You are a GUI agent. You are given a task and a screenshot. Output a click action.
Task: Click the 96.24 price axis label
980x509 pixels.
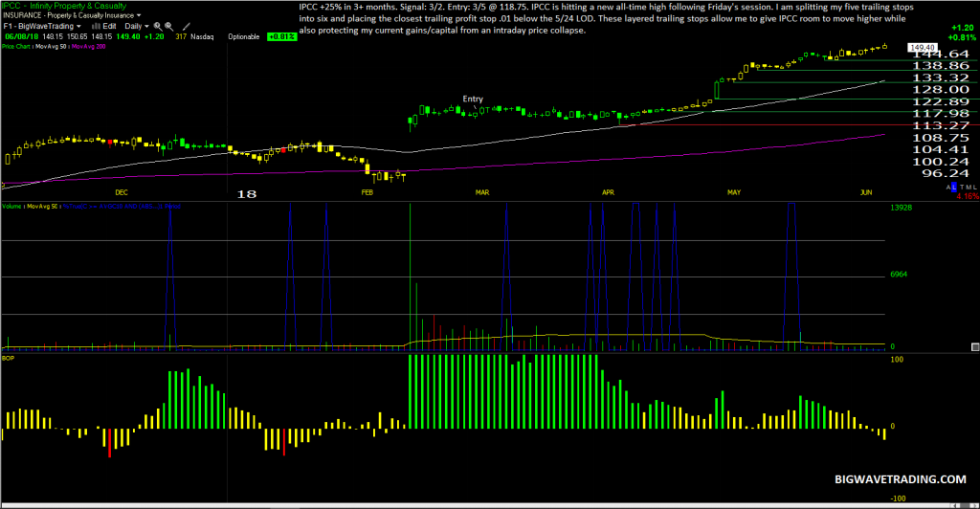point(945,173)
